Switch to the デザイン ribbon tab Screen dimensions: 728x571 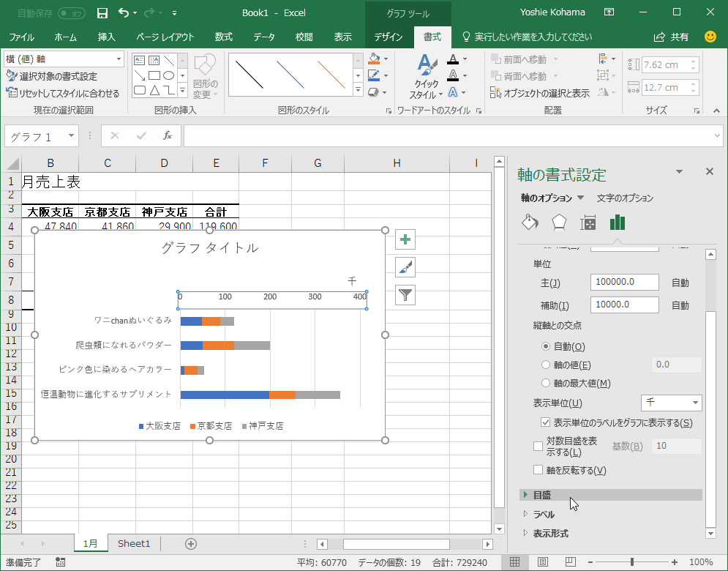pos(388,37)
